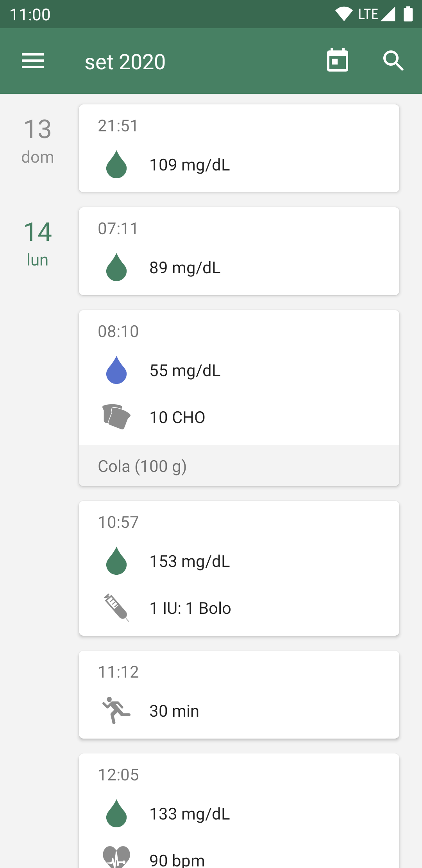
Task: Tap the green drop at 07:11
Action: click(116, 267)
